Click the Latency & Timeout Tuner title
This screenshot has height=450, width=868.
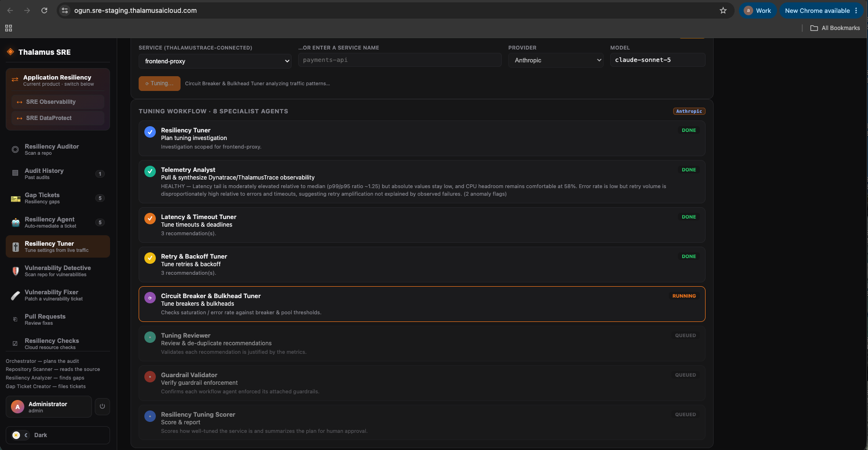[x=199, y=217]
